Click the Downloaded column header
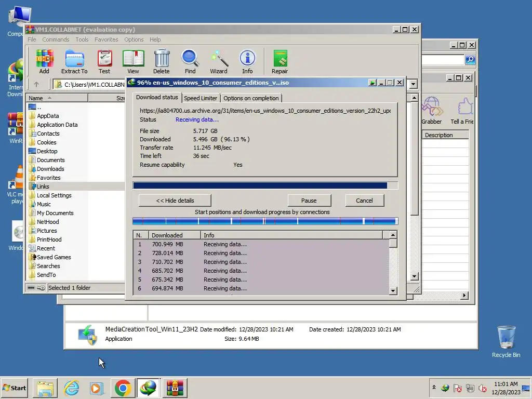Screen dimensions: 532x399 point(175,235)
